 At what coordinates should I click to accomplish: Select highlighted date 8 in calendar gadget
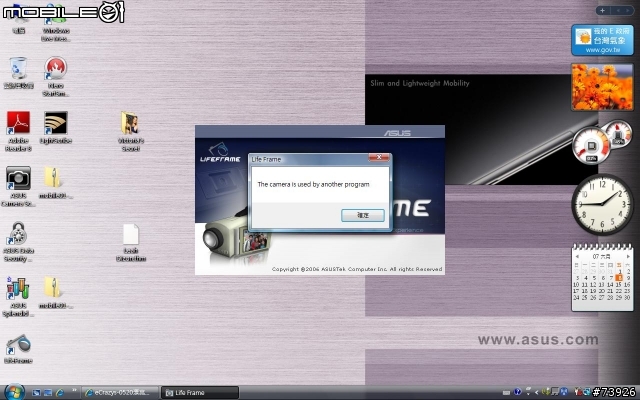619,278
